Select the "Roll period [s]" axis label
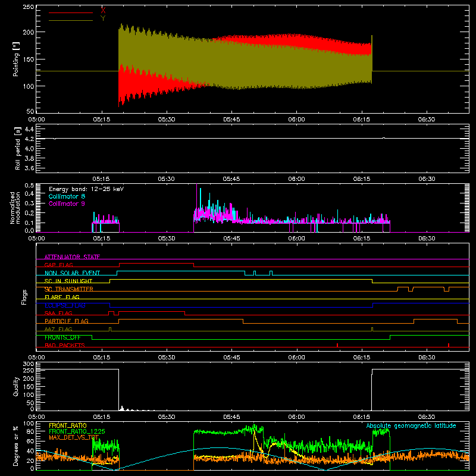The image size is (476, 476). tap(18, 148)
